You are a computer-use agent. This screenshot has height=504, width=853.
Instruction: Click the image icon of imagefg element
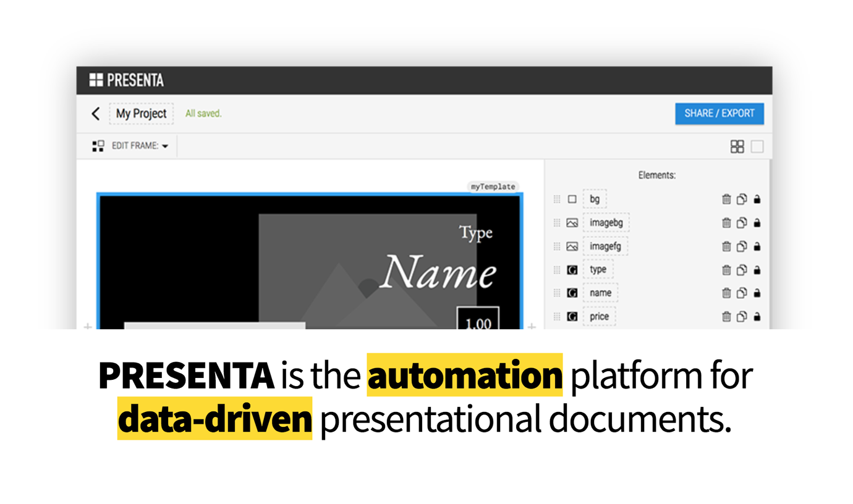(x=572, y=246)
